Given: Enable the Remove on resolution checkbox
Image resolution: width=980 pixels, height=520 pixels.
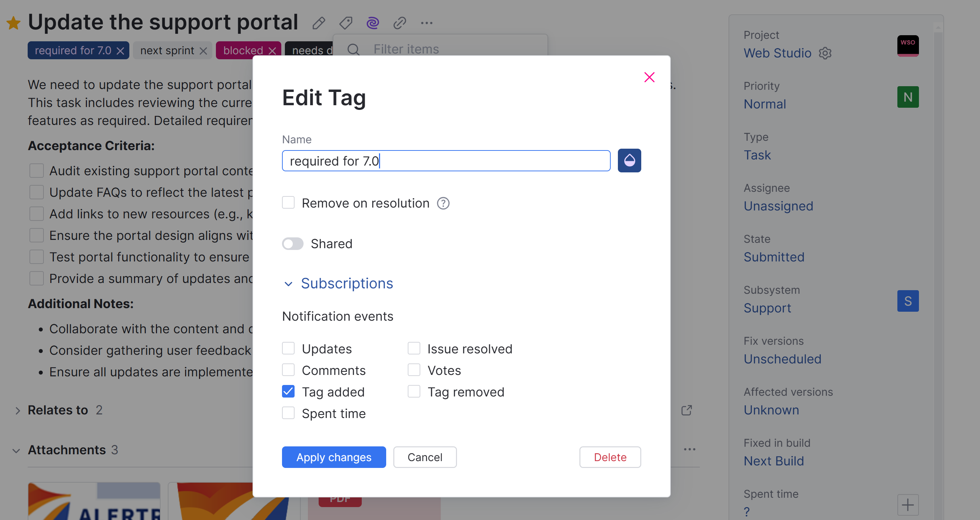Looking at the screenshot, I should coord(288,203).
